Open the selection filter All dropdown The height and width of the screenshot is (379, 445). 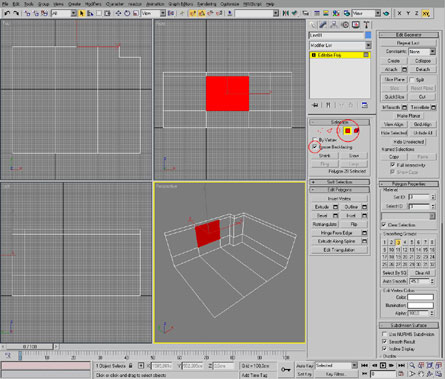[64, 13]
